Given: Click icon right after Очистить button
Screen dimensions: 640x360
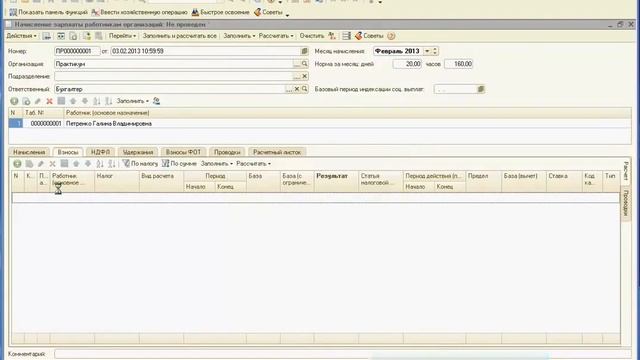Looking at the screenshot, I should [x=332, y=36].
